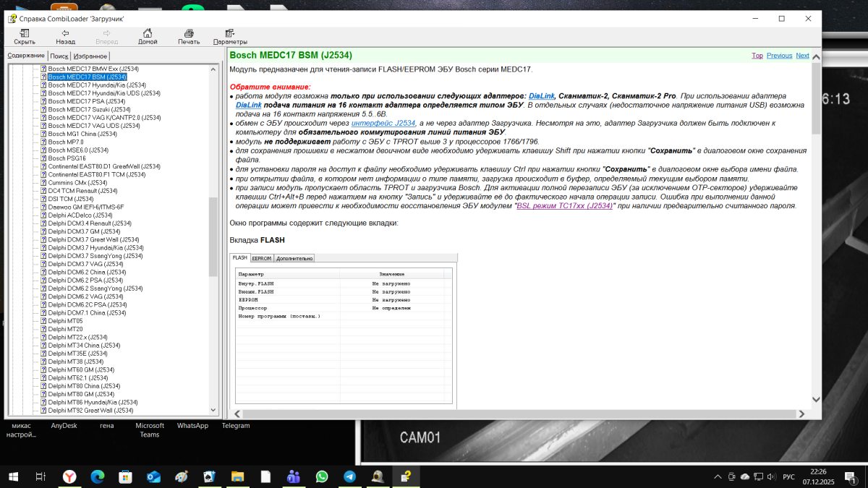The width and height of the screenshot is (868, 488).
Task: Select Delphi DCM3.4 Renault (J2534) topic
Action: pyautogui.click(x=90, y=223)
